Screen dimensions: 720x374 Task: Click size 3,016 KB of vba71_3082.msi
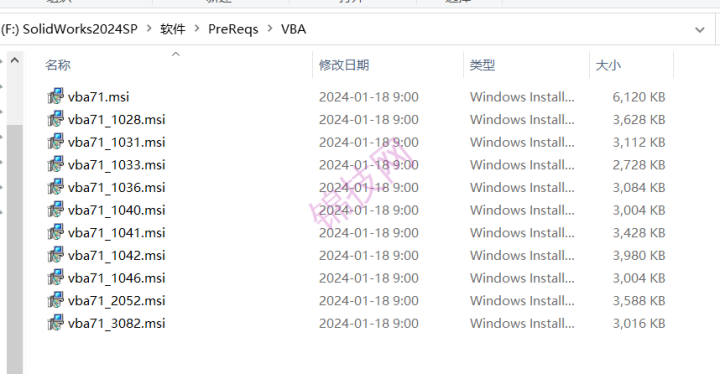coord(639,323)
